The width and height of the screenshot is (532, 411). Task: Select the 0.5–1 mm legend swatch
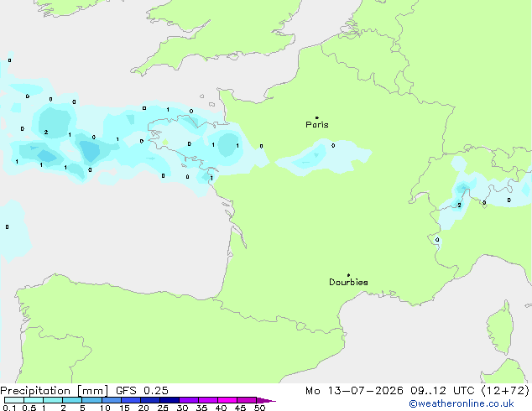pos(34,400)
